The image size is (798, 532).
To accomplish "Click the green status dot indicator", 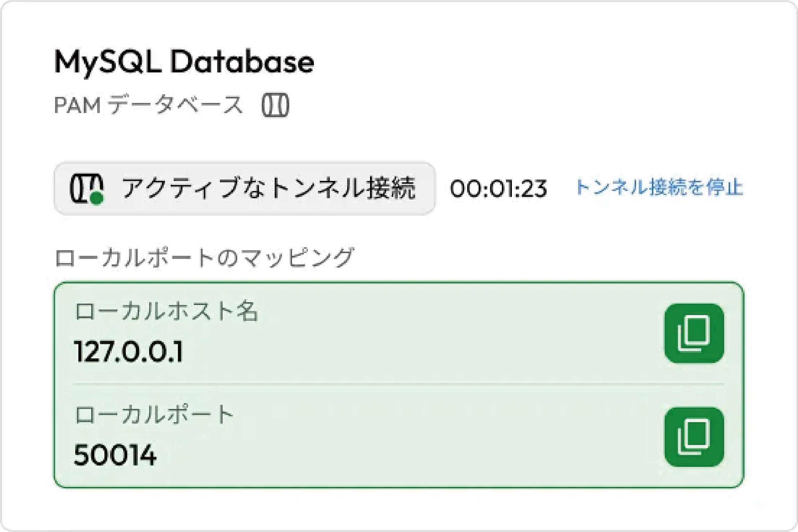I will [97, 199].
